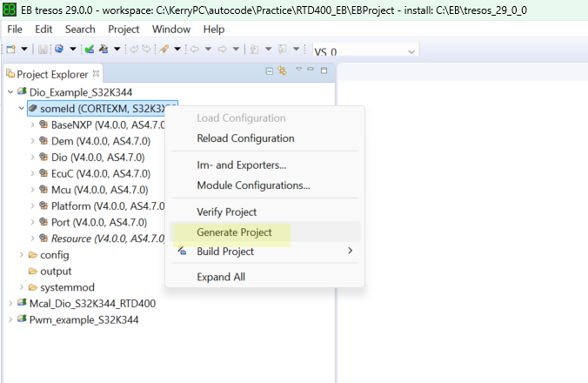
Task: Expand the Dem module node
Action: pos(32,141)
